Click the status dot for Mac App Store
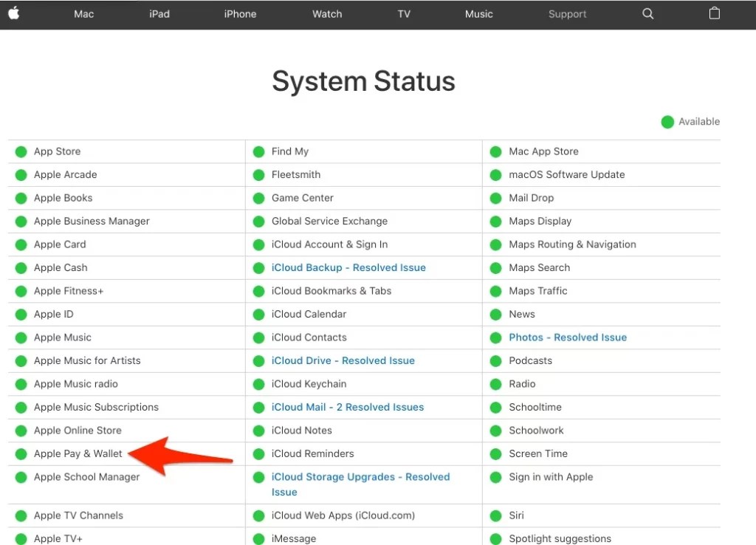756x545 pixels. [x=495, y=152]
